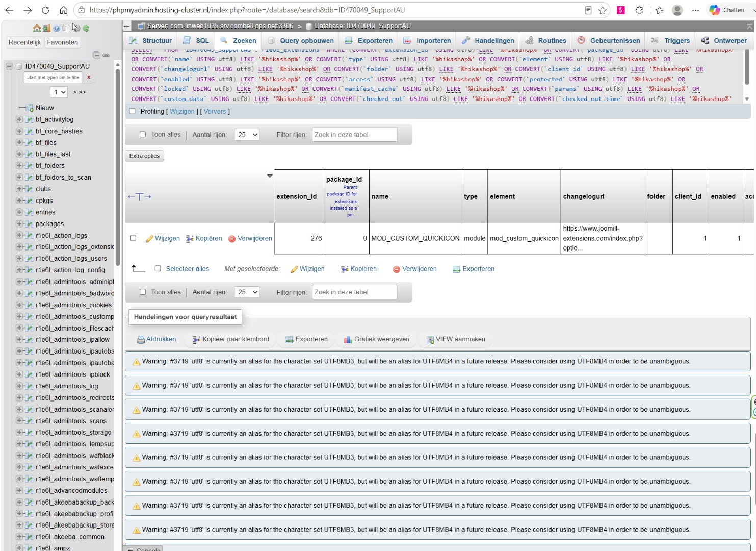The image size is (756, 551).
Task: Focus the Filter rijen field above the table
Action: tap(354, 135)
